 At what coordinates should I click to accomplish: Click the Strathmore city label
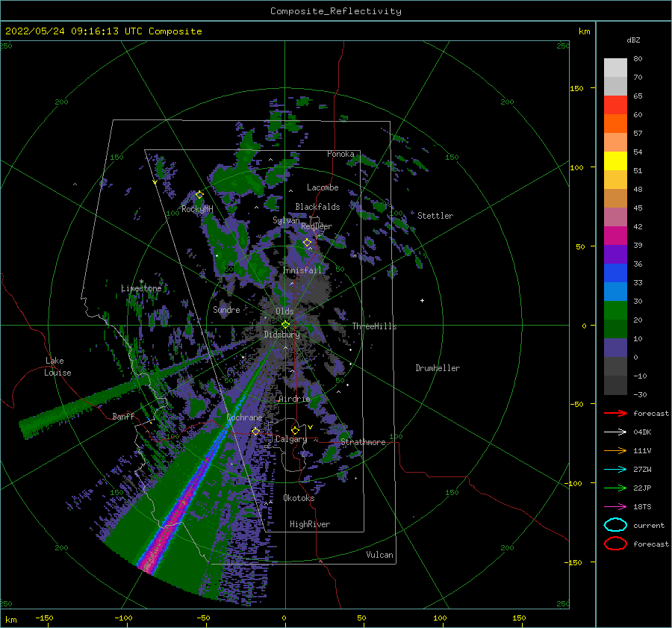364,442
